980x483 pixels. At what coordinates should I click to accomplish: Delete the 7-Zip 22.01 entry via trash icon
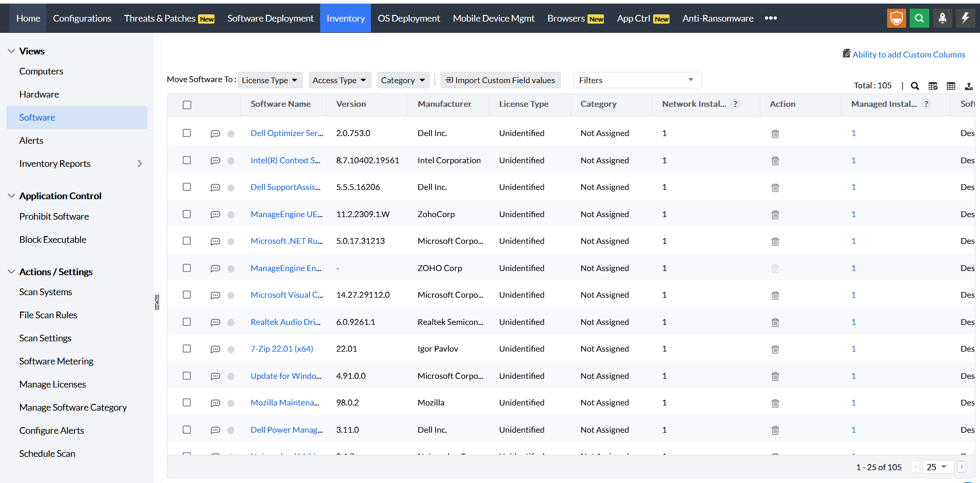(x=775, y=350)
